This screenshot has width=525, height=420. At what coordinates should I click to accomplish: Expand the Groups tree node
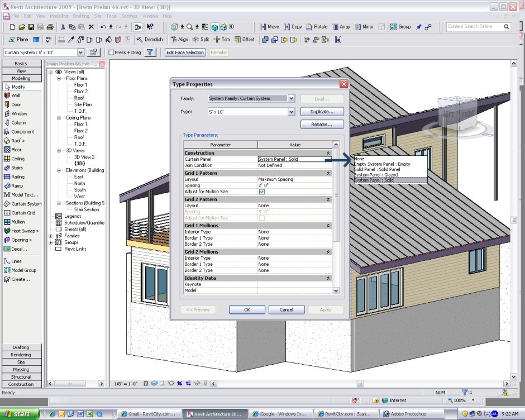pos(51,242)
